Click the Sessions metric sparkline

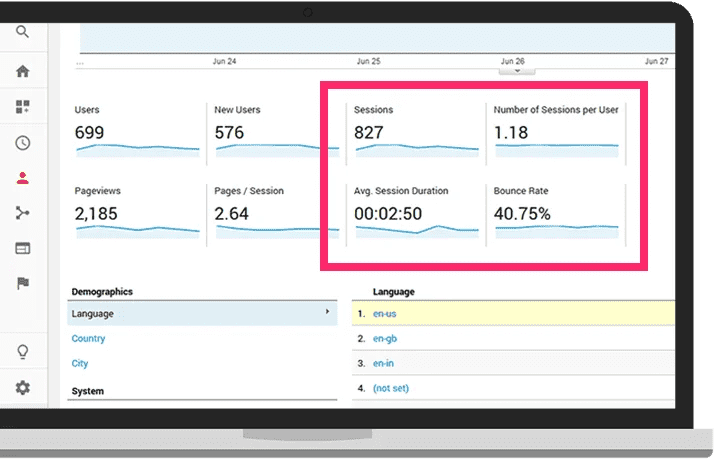pyautogui.click(x=416, y=148)
